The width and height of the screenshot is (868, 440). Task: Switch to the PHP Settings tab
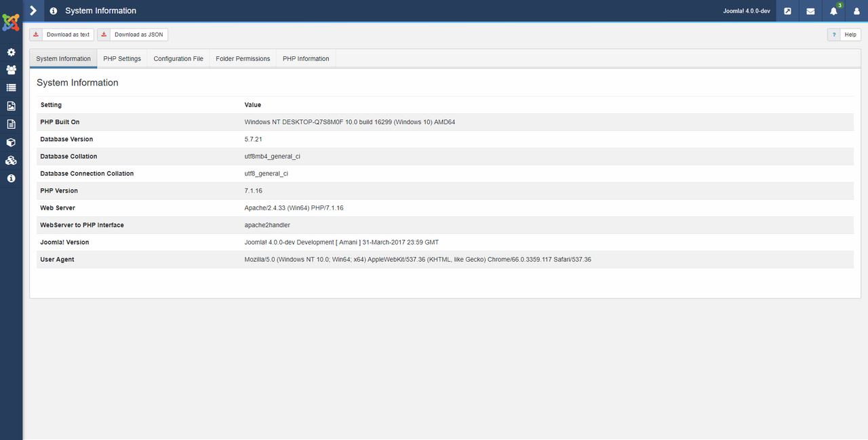tap(122, 59)
